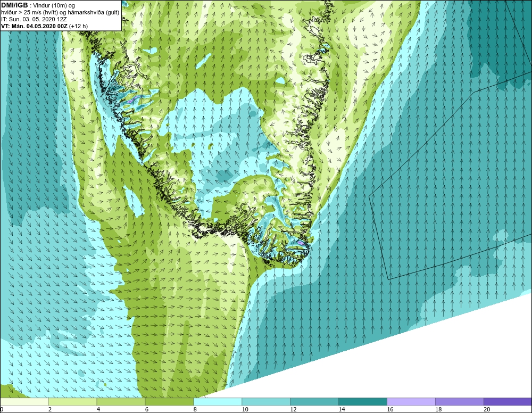Click the legend scale label 10
Viewport: 532px width, 413px height.
point(245,410)
